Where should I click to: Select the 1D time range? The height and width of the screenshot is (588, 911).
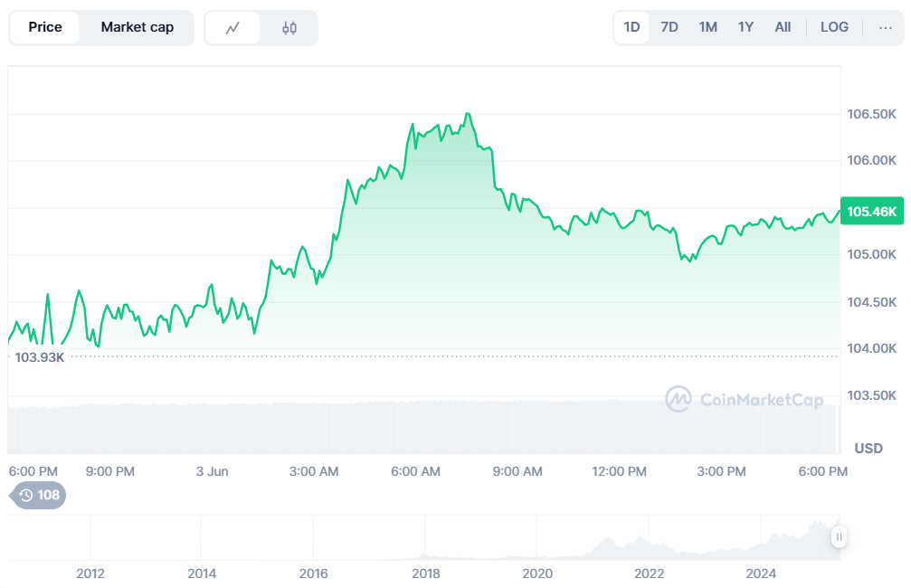[x=631, y=27]
